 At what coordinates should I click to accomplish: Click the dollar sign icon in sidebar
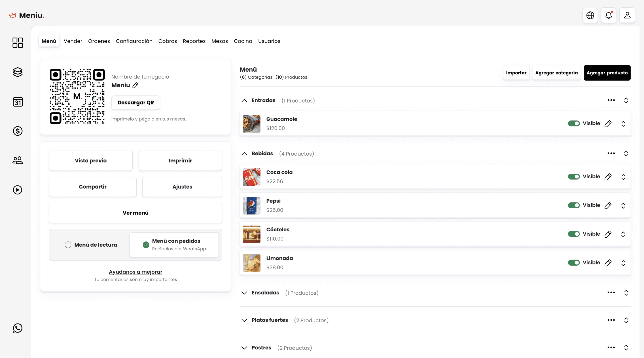(x=17, y=131)
